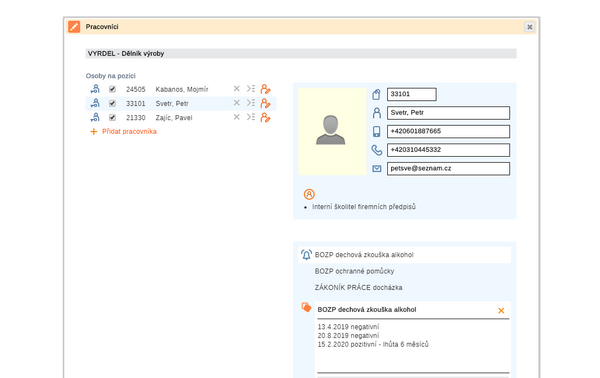The image size is (600, 378).
Task: Click the mobile phone icon
Action: pos(377,132)
